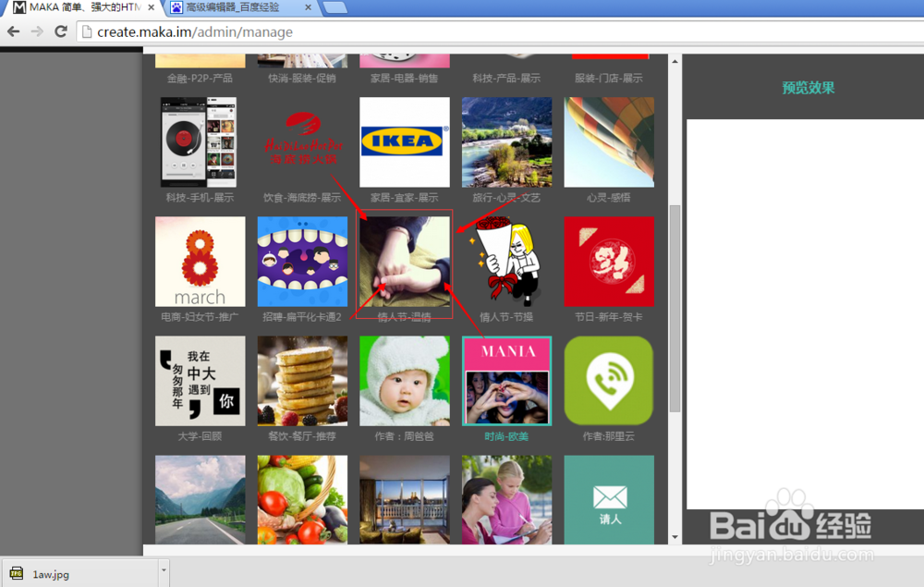Go back to the previous page

tap(13, 31)
